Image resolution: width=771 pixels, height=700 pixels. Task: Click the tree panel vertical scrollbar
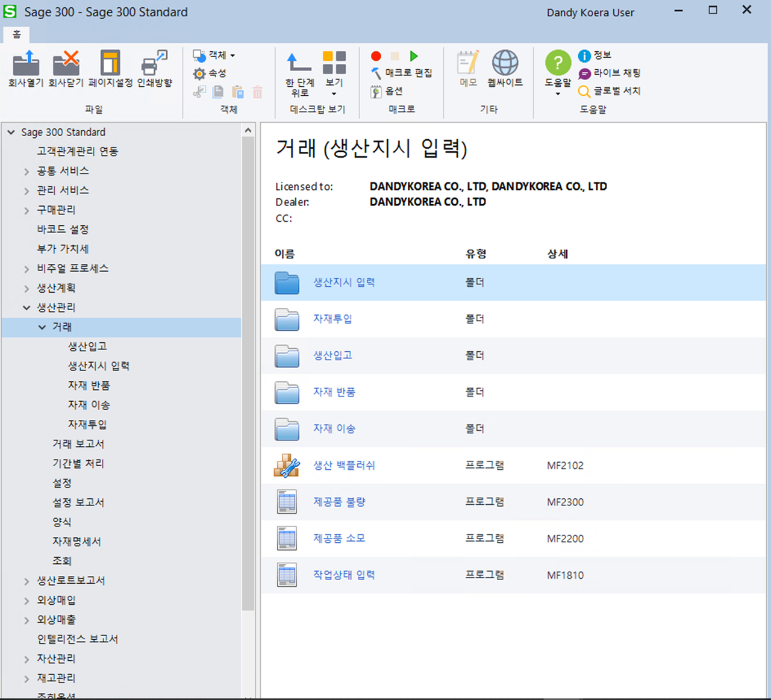pos(248,373)
